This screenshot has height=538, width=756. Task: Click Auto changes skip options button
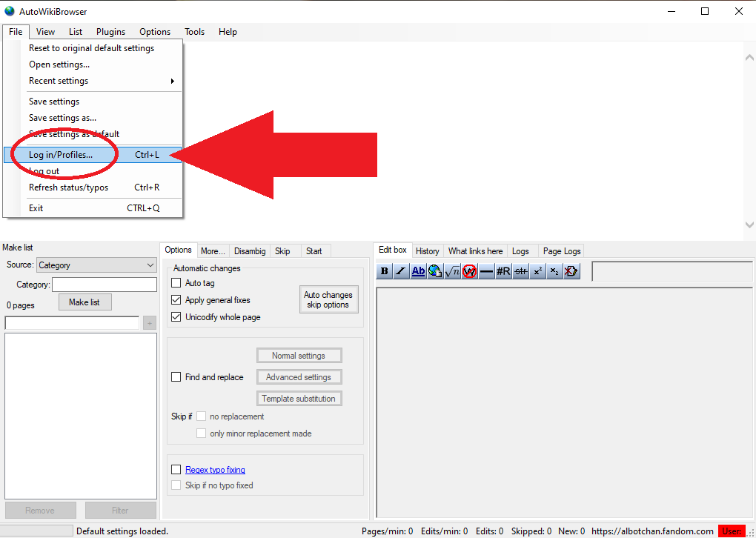pyautogui.click(x=328, y=300)
